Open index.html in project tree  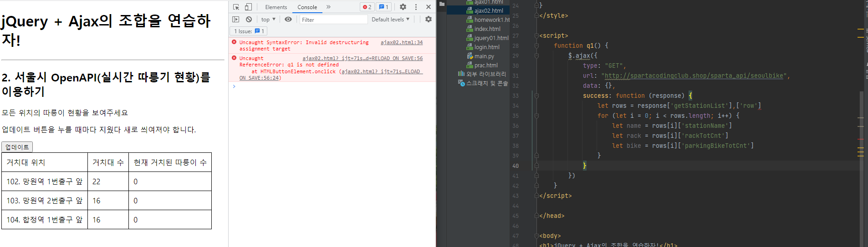click(x=487, y=29)
